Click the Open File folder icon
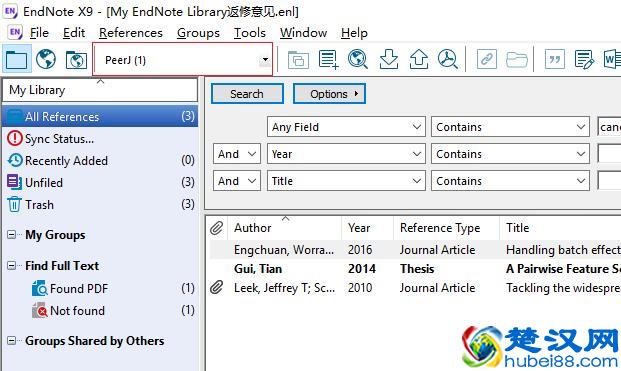The height and width of the screenshot is (371, 621). 517,60
